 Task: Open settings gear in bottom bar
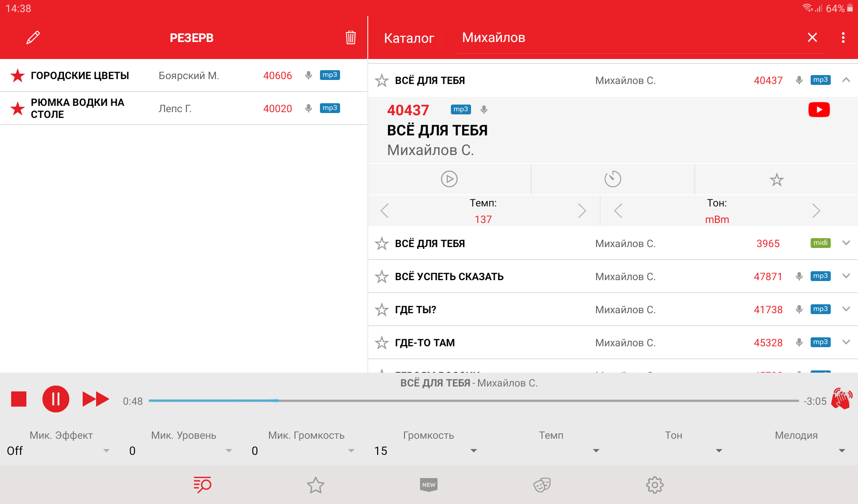pos(655,485)
